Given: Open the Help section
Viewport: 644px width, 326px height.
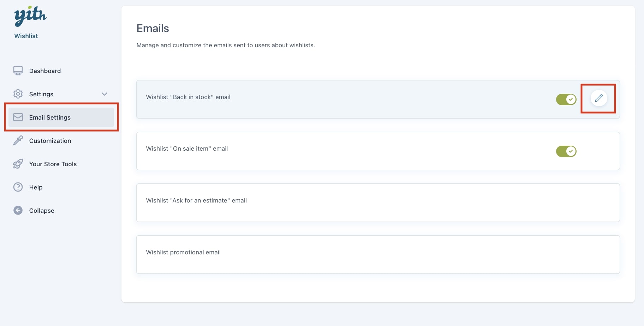Looking at the screenshot, I should 36,187.
